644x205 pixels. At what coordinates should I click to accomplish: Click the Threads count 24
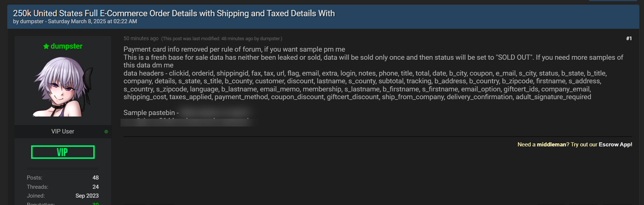pos(96,187)
